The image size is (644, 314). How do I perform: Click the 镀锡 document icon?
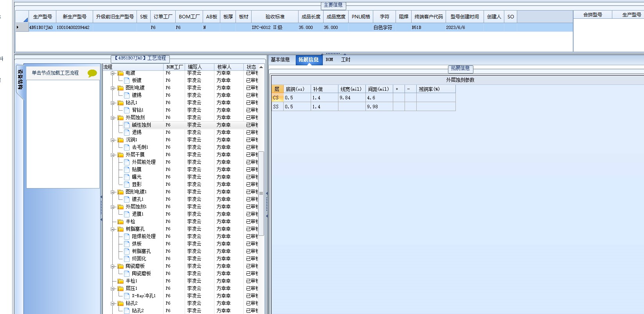tap(127, 95)
